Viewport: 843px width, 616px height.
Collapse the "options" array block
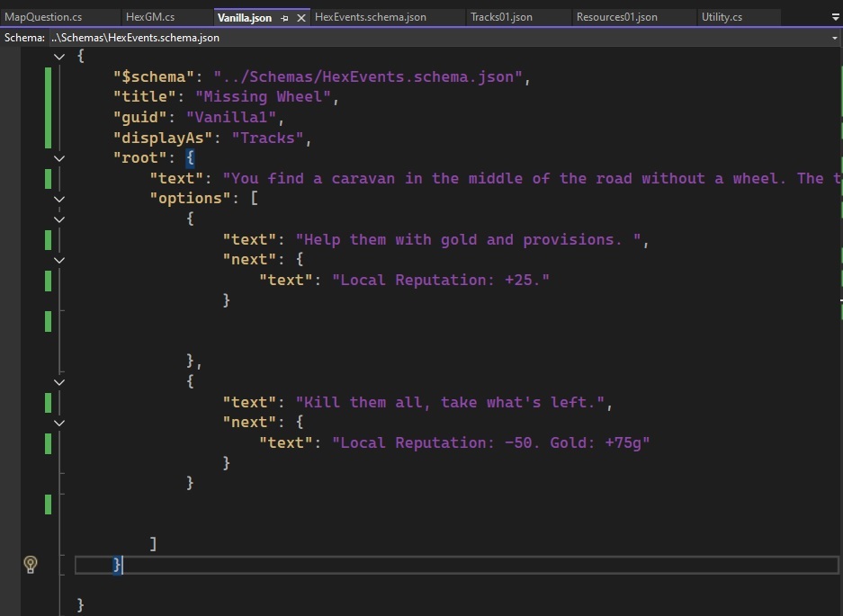(59, 199)
